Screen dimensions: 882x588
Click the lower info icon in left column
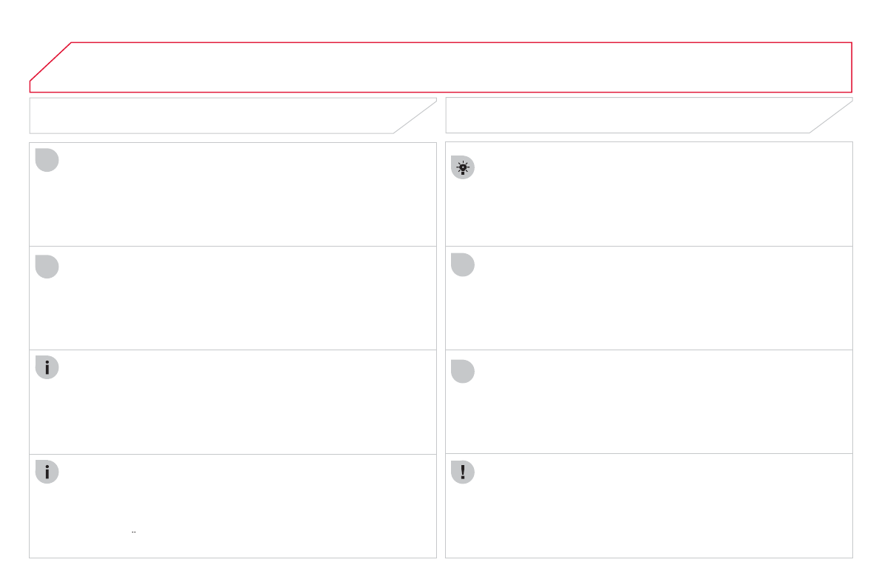coord(47,472)
